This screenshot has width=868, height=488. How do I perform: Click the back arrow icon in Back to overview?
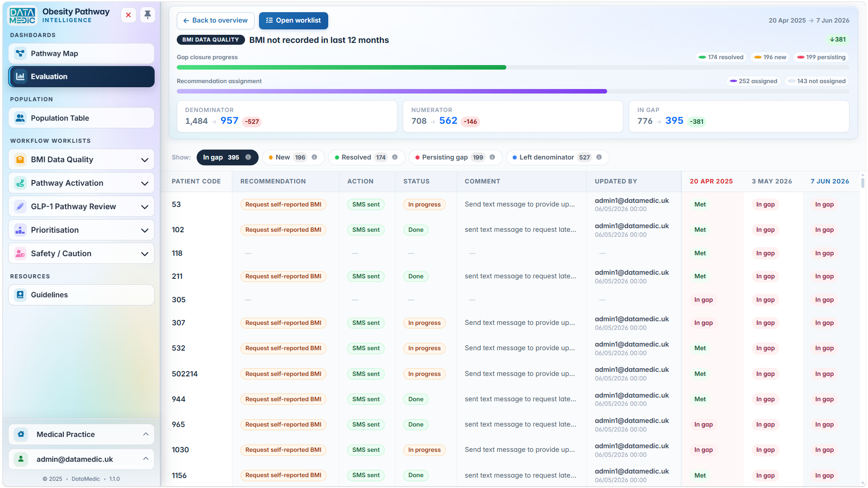[186, 21]
